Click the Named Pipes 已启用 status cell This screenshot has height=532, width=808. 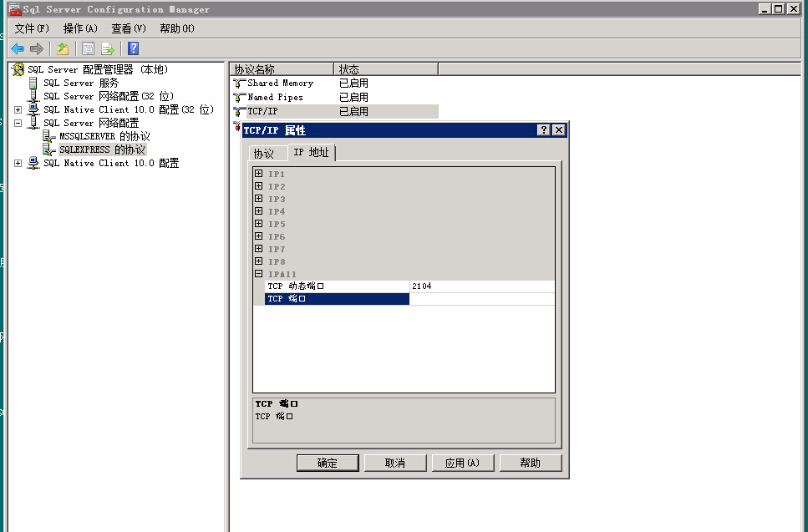(353, 98)
